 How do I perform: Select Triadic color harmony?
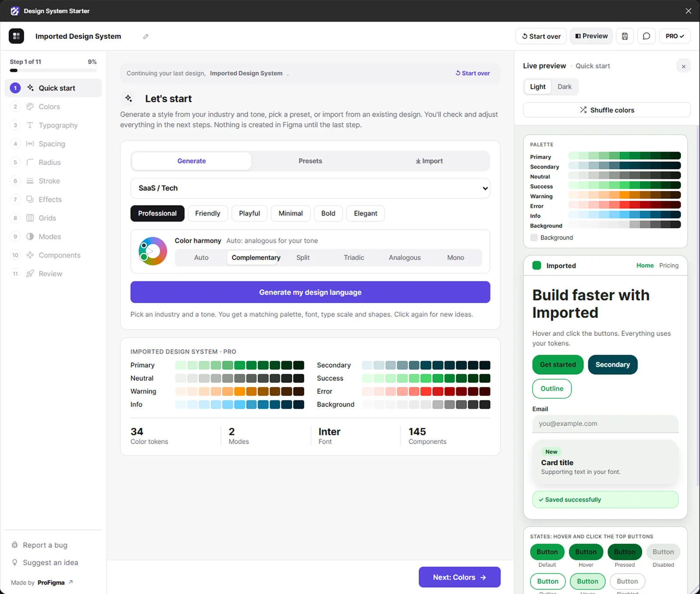(354, 258)
